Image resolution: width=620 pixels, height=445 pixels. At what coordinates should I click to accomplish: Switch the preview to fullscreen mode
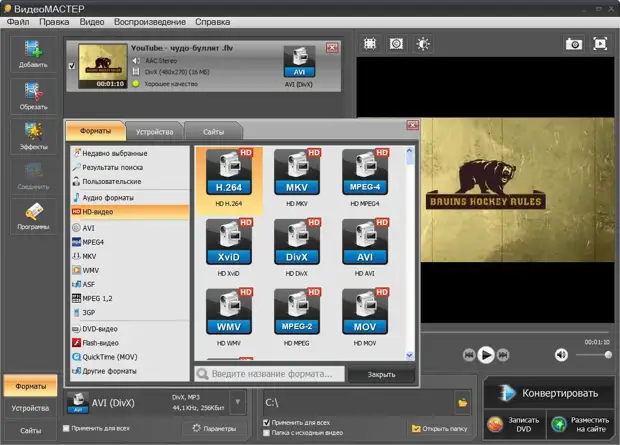click(600, 44)
